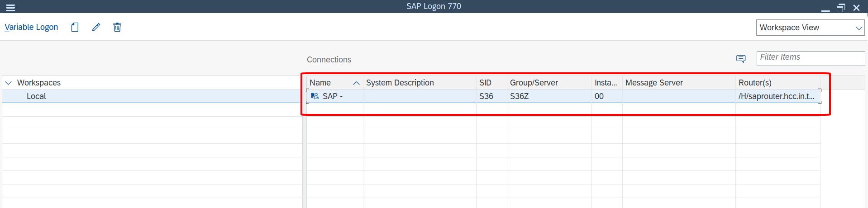Restore down the SAP Logon window

[x=841, y=8]
